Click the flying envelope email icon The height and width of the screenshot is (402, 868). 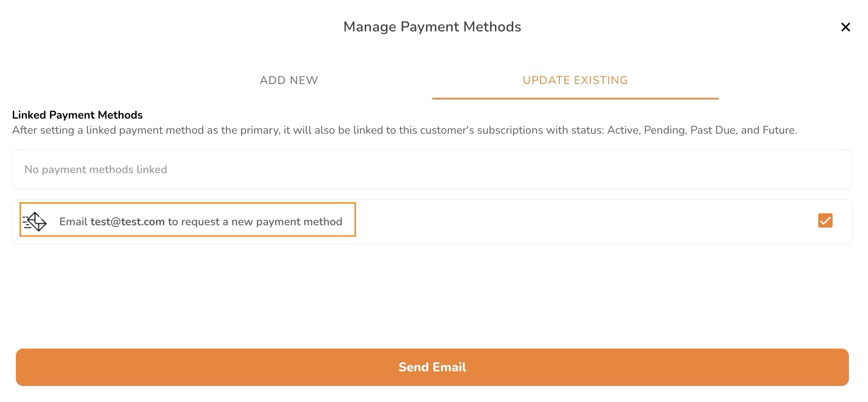click(35, 222)
